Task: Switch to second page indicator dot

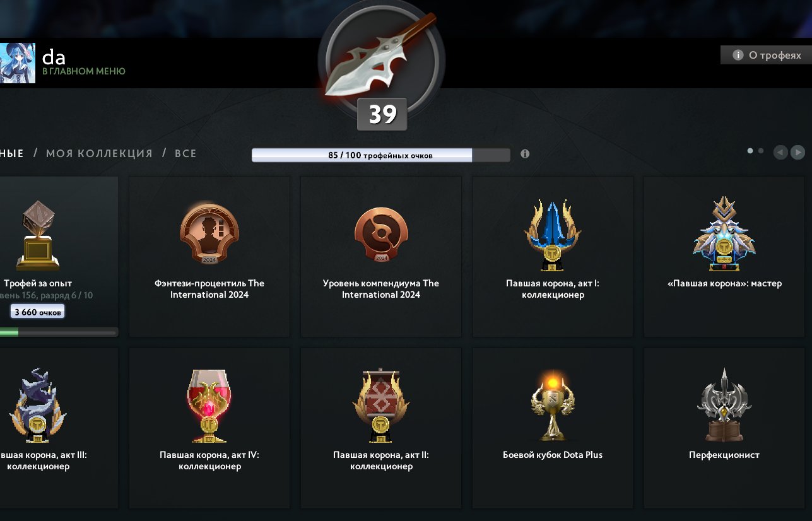Action: [761, 151]
